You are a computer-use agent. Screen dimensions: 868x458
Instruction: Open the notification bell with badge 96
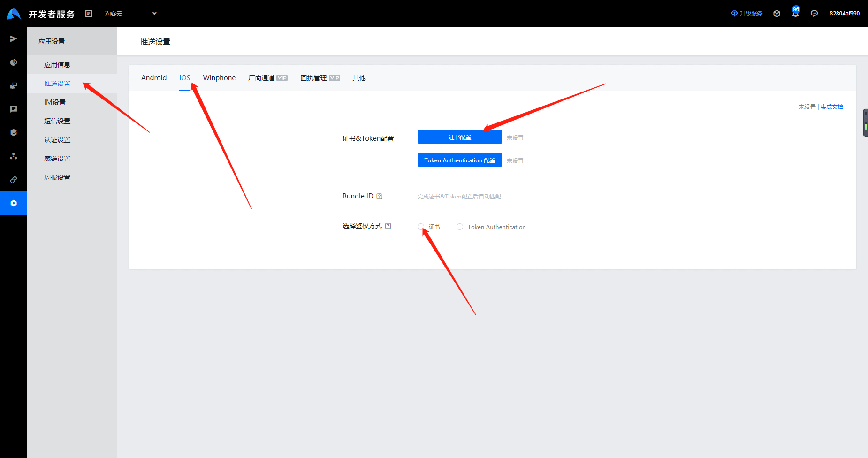pyautogui.click(x=795, y=13)
